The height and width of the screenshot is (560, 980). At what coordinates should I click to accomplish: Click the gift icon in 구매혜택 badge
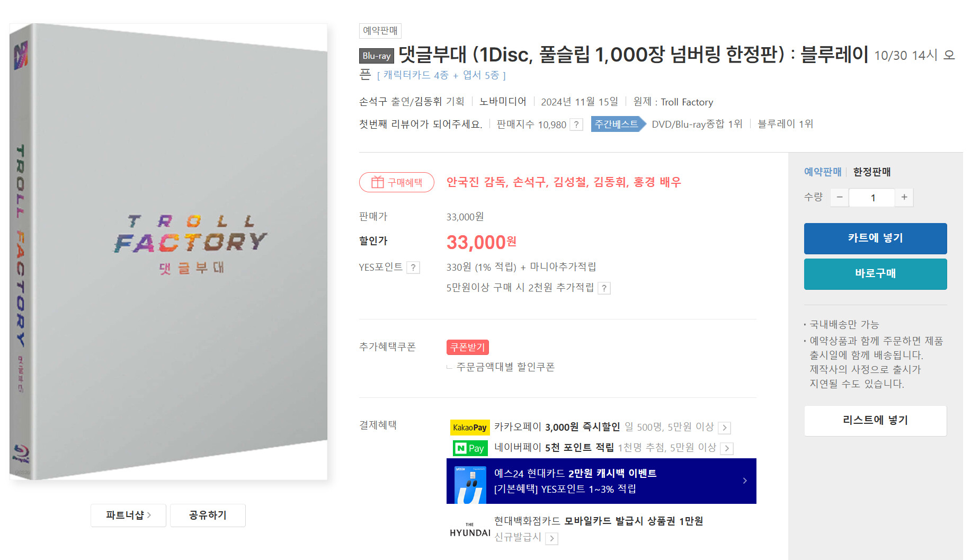pos(377,182)
